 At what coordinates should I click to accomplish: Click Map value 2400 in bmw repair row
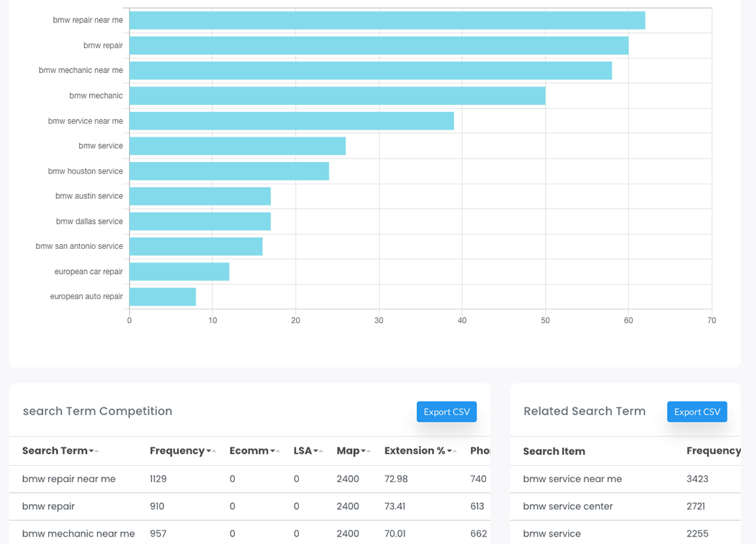(x=348, y=507)
